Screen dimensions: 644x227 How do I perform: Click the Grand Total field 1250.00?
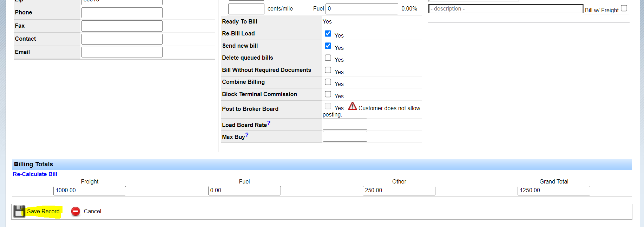[554, 191]
